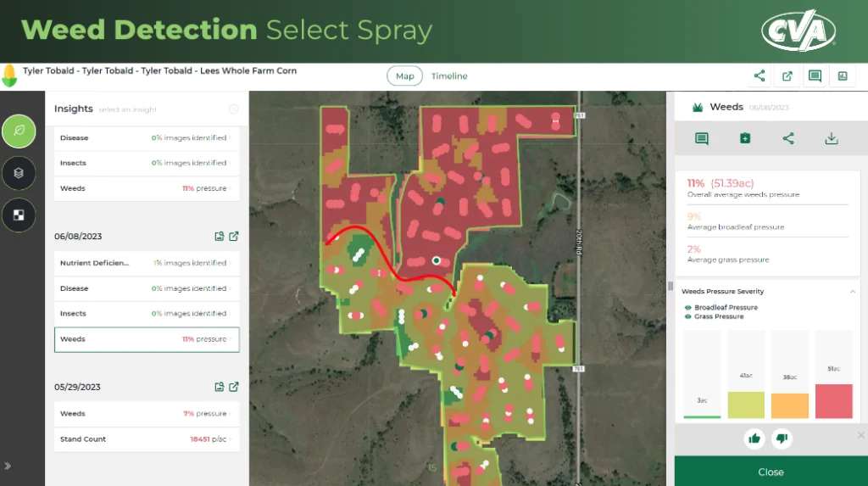Open the comments icon in top bar
Screen dimensions: 868x486
pos(815,76)
